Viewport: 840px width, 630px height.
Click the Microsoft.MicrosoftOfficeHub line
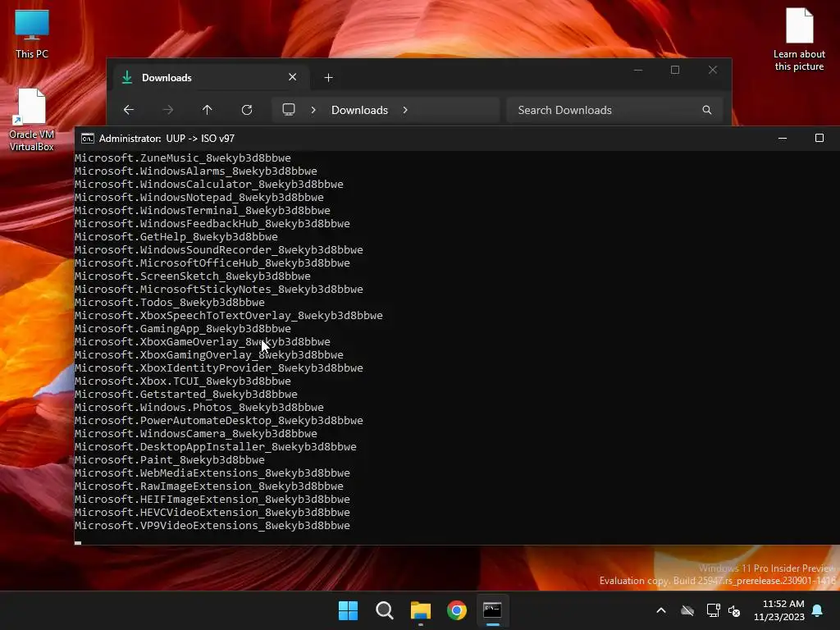click(x=212, y=263)
